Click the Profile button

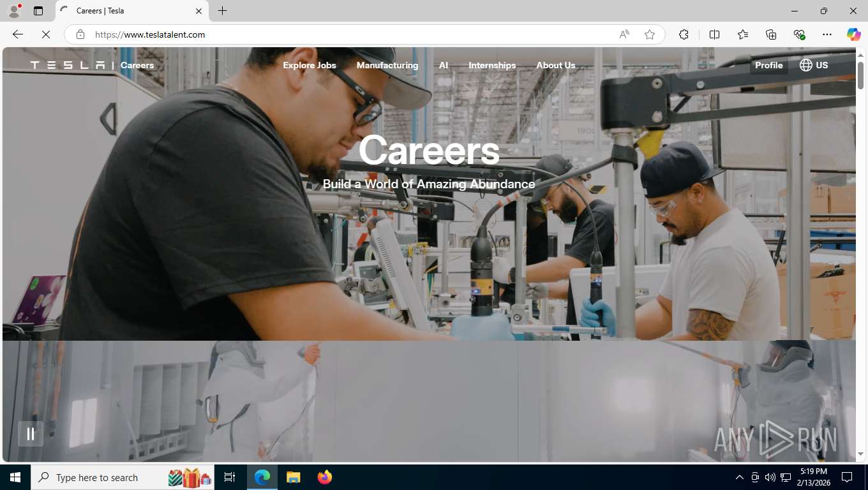768,65
